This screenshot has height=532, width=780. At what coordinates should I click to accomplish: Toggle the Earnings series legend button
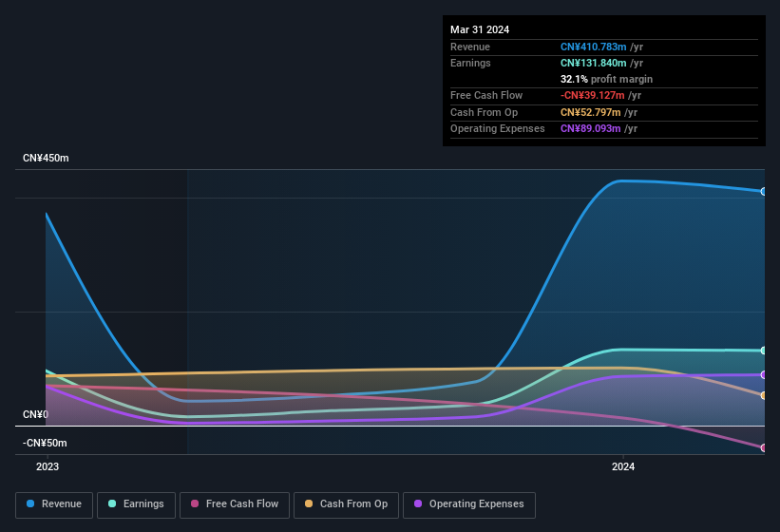pyautogui.click(x=136, y=504)
